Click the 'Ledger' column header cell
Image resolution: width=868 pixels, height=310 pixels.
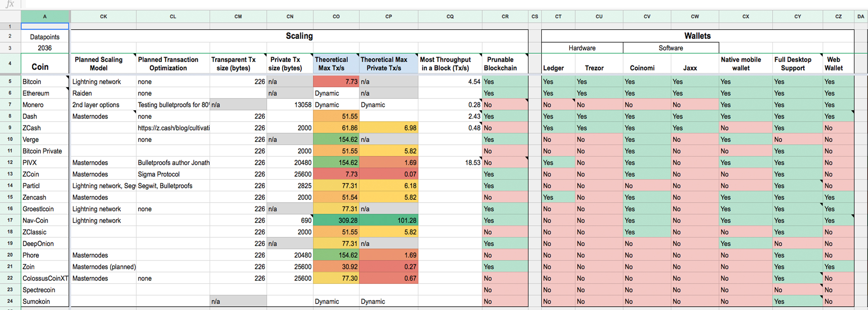[558, 64]
